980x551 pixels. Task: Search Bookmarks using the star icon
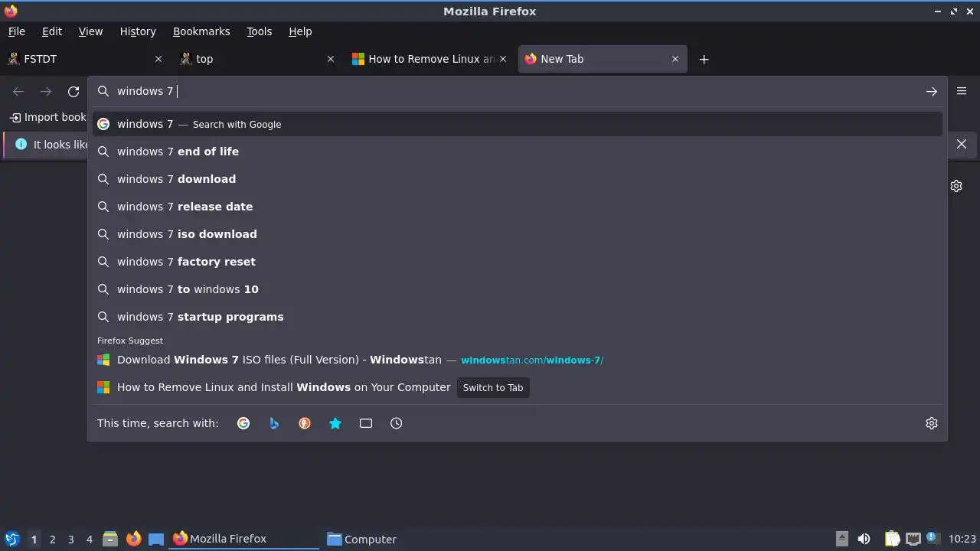pos(335,423)
